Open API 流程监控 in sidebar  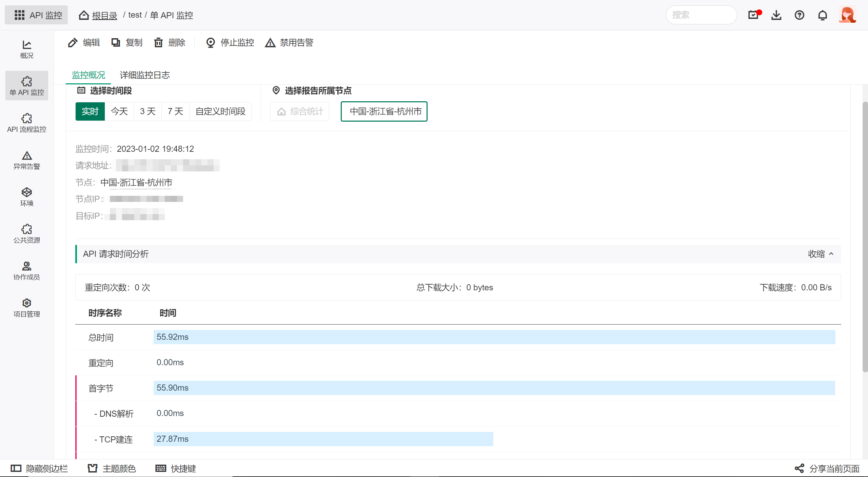pos(26,123)
